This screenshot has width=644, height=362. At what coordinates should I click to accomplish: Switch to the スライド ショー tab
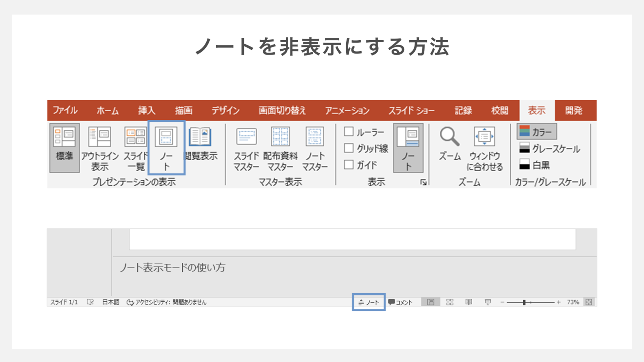[411, 110]
